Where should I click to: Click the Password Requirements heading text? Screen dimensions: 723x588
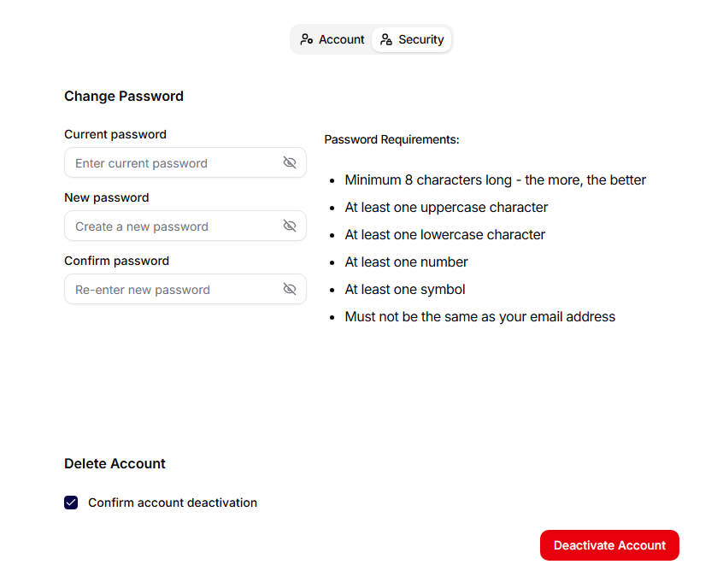coord(392,139)
